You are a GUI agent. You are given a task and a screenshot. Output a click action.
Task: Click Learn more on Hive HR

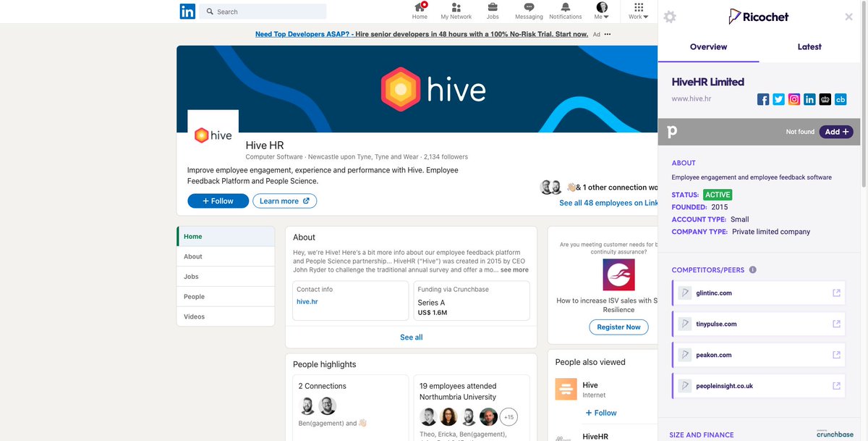tap(284, 201)
